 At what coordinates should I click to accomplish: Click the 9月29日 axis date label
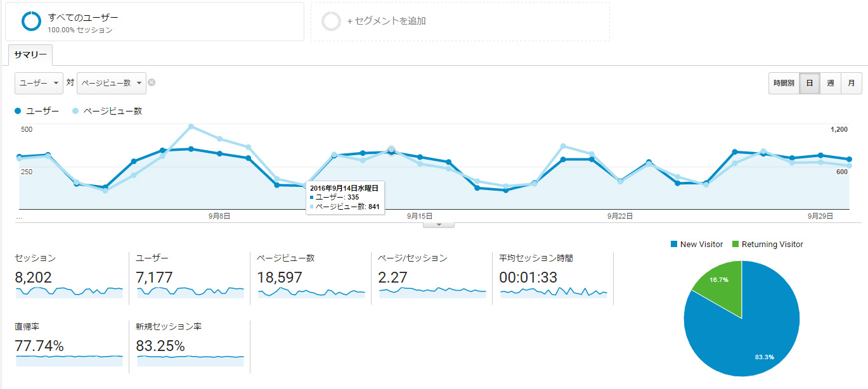820,216
